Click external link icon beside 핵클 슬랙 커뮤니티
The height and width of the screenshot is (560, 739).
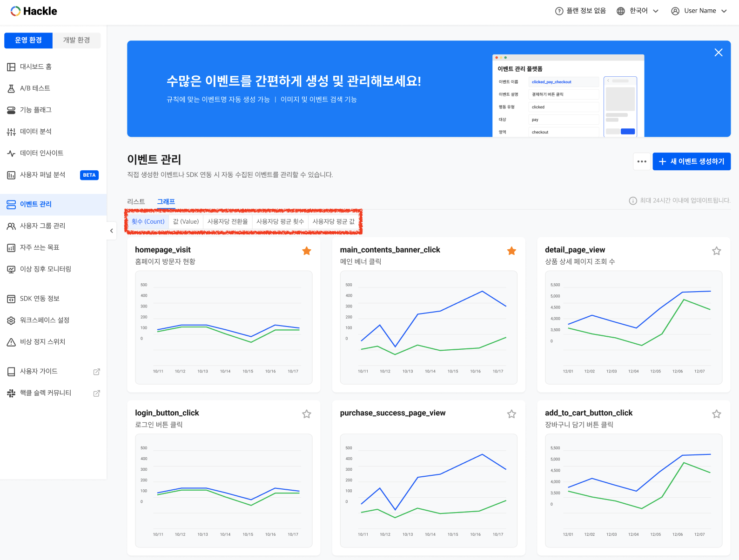pyautogui.click(x=97, y=393)
